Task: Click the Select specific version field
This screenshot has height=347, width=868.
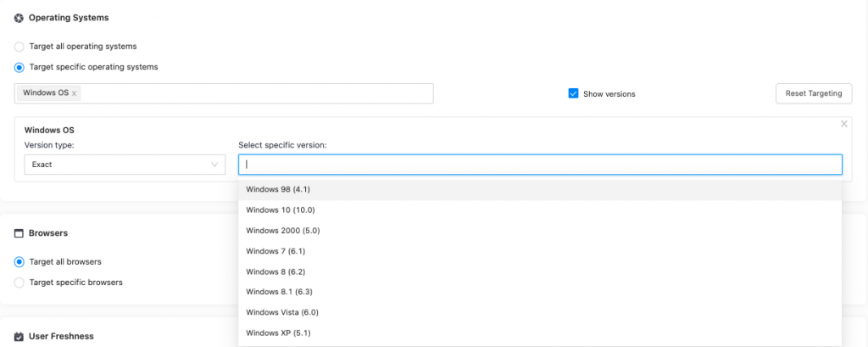Action: pyautogui.click(x=540, y=165)
